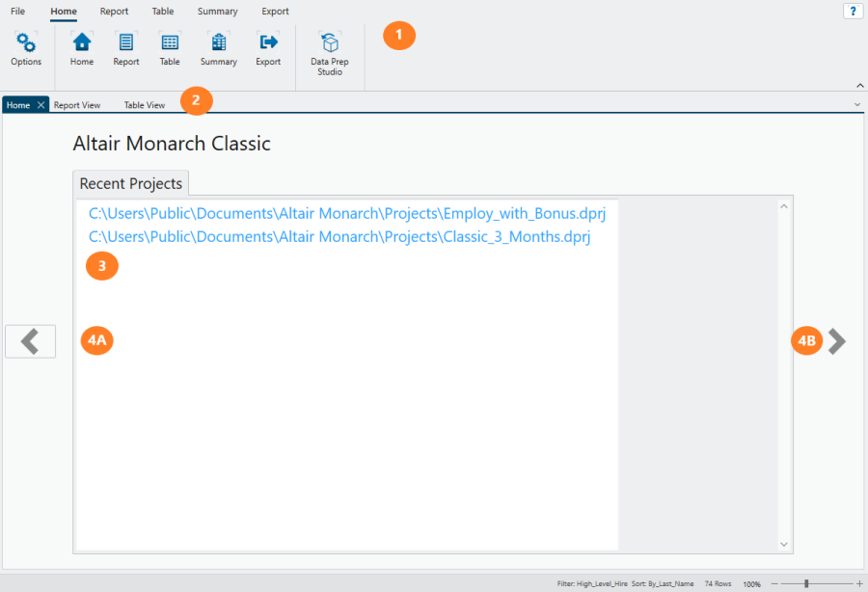
Task: Open the Summary icon in ribbon
Action: [x=219, y=42]
